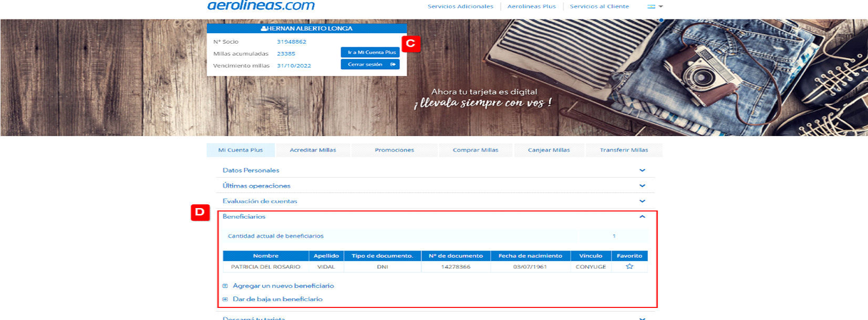Log out with the Cerrar sesión button
Screen dimensions: 868x320
[x=370, y=64]
